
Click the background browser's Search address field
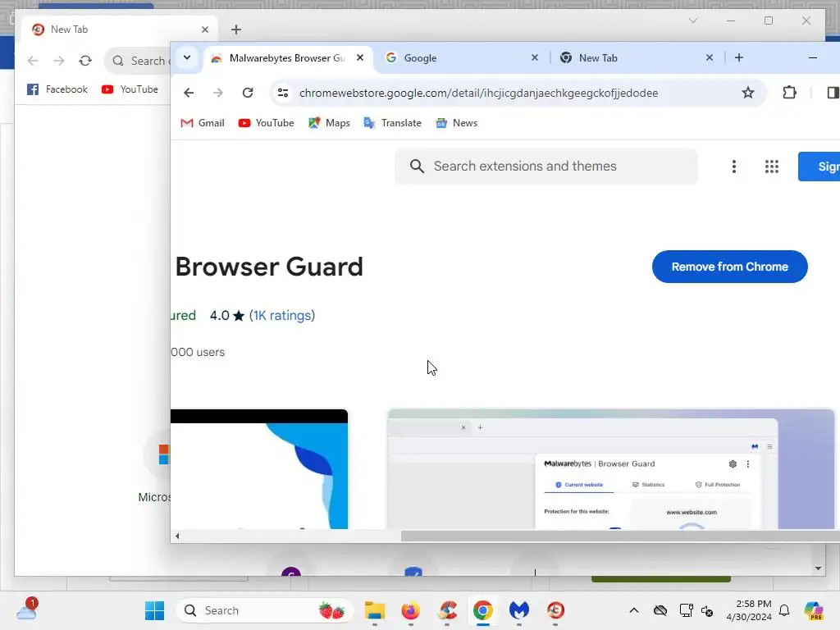138,61
